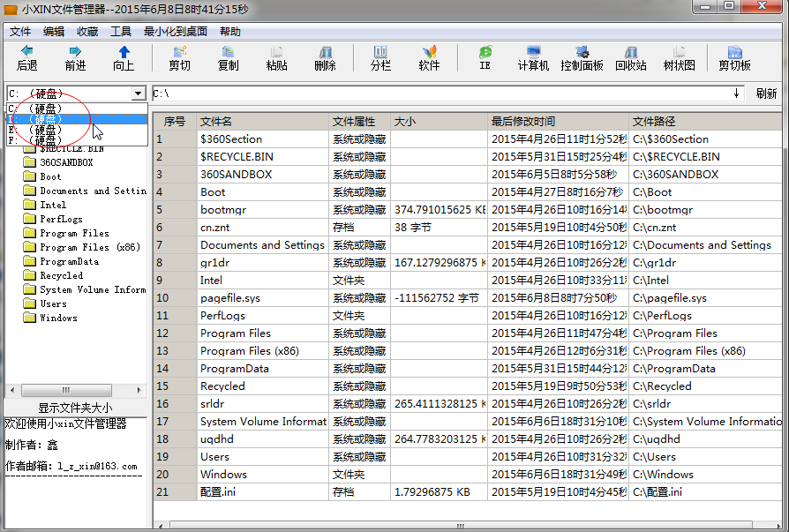Open the 收藏 menu
This screenshot has height=532, width=789.
tap(87, 31)
